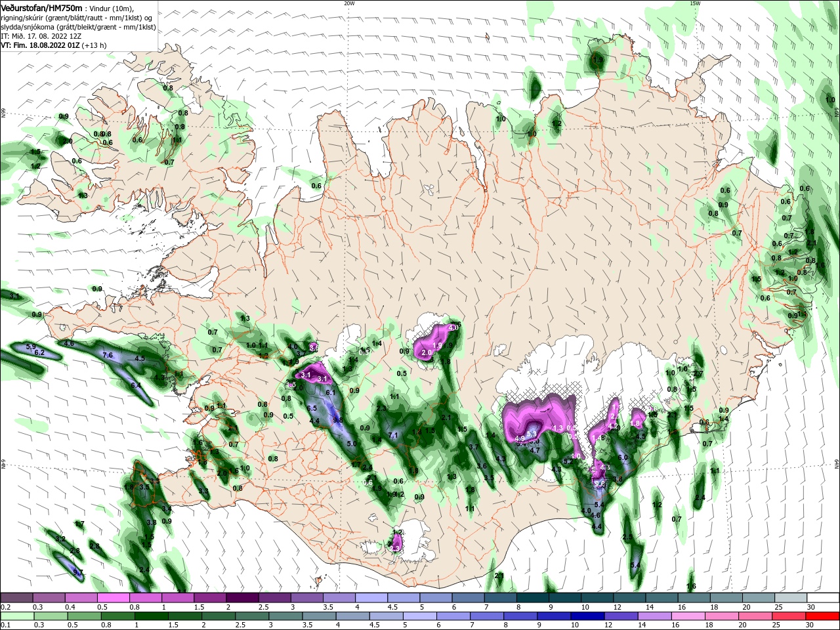Click the bright red swatch ending the rain legend
This screenshot has width=840, height=630.
point(823,616)
